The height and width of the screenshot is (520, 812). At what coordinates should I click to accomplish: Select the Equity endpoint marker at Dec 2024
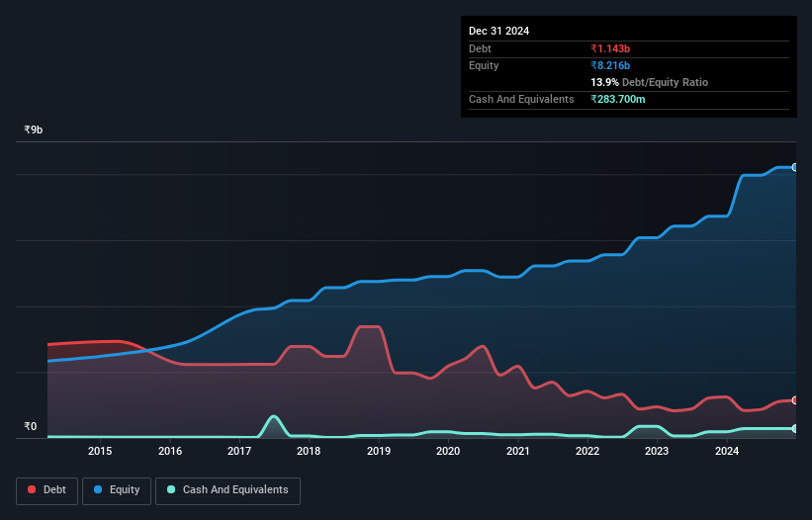coord(794,167)
